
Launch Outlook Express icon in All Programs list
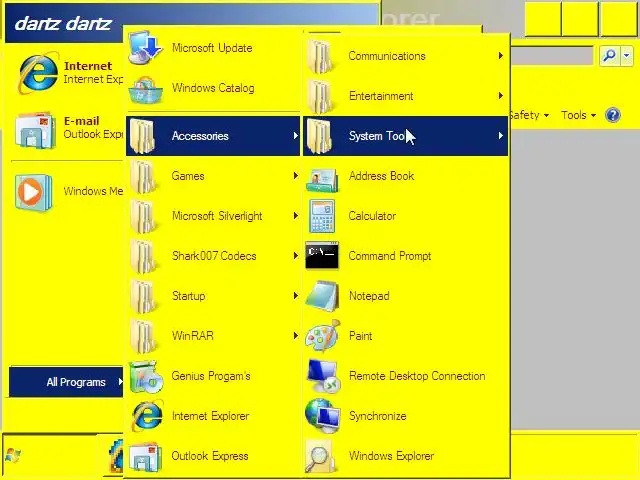pos(145,456)
